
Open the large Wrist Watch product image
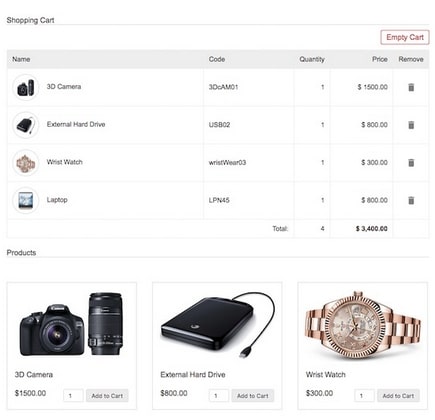tap(363, 325)
